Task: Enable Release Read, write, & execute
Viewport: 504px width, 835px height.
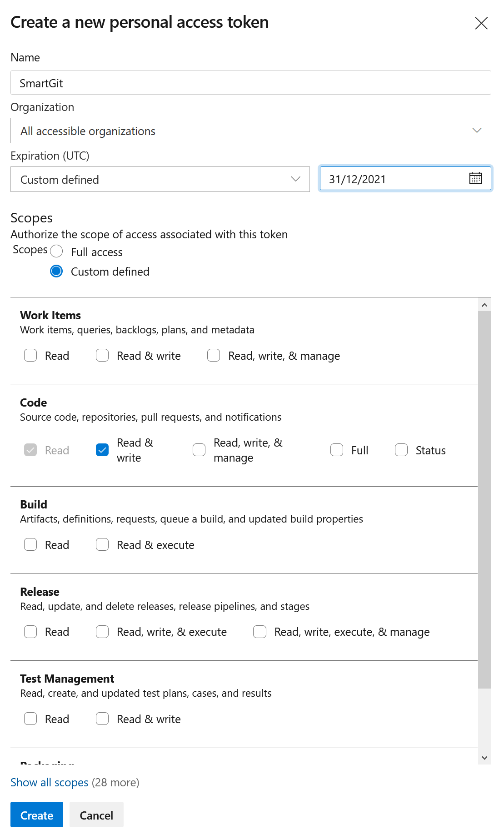Action: (x=102, y=632)
